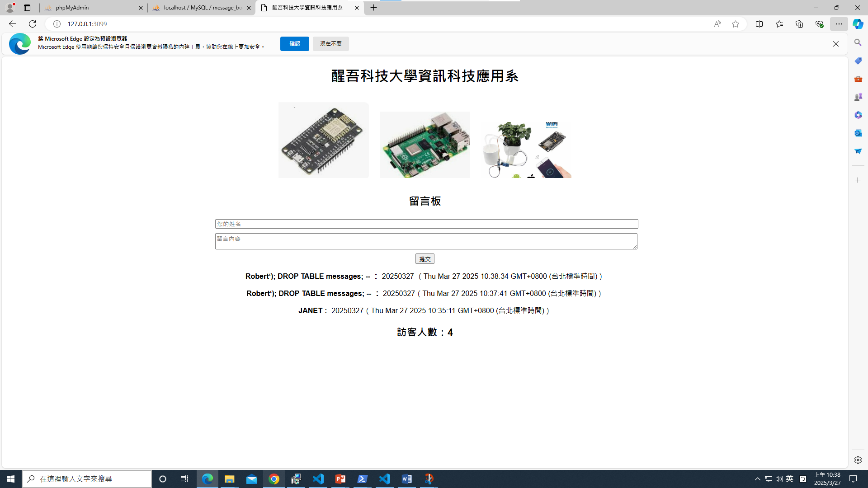Open Collections icon in toolbar
Screen dimensions: 868x488
799,24
